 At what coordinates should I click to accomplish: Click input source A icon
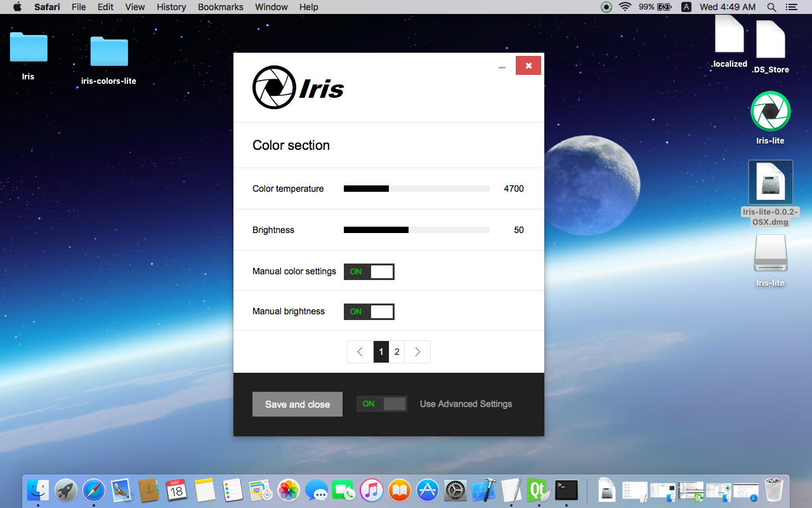click(x=686, y=7)
